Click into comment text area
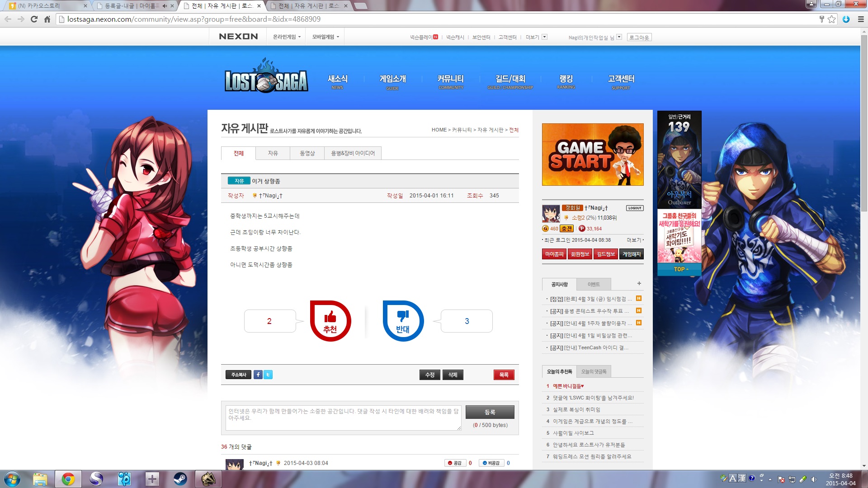Screen dimensions: 868x488 coord(344,418)
